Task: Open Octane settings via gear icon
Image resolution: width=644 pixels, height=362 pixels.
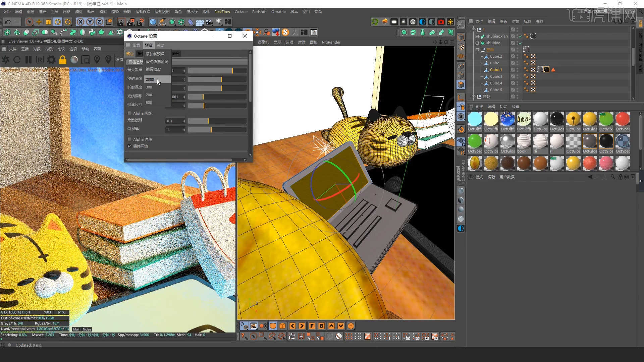Action: tap(51, 60)
